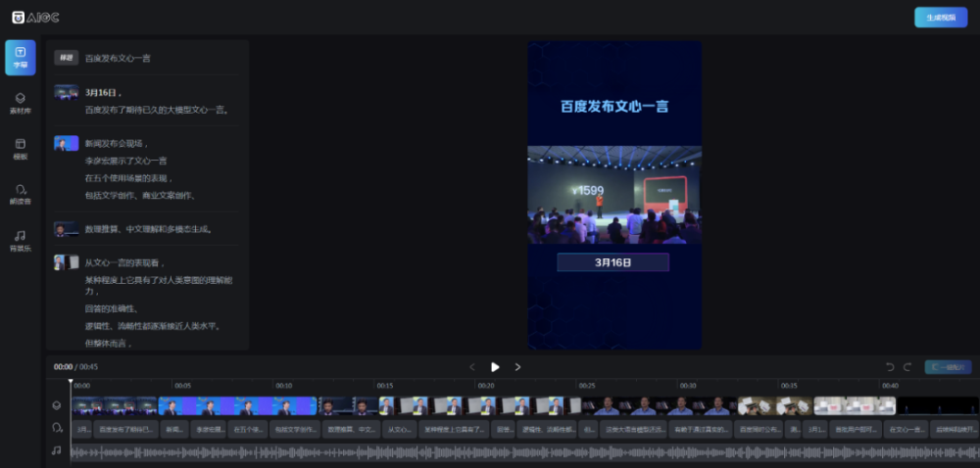The height and width of the screenshot is (468, 980).
Task: Click the 00:40 mark on timeline ruler
Action: point(890,386)
